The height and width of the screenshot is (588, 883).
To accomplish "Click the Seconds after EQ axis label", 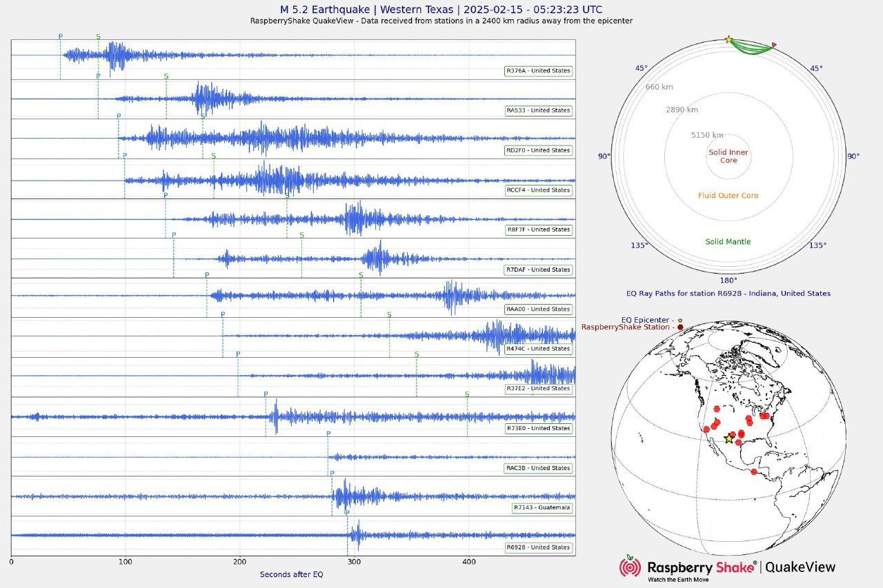I will (x=291, y=574).
